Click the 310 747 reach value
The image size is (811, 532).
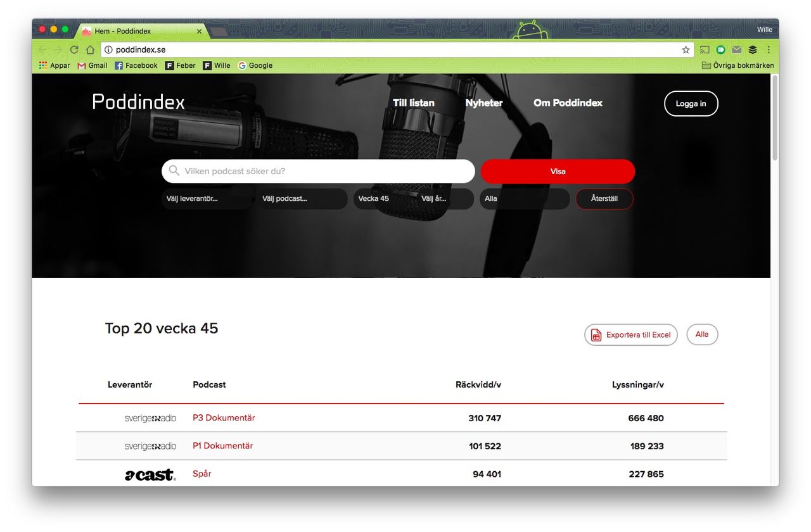point(485,418)
